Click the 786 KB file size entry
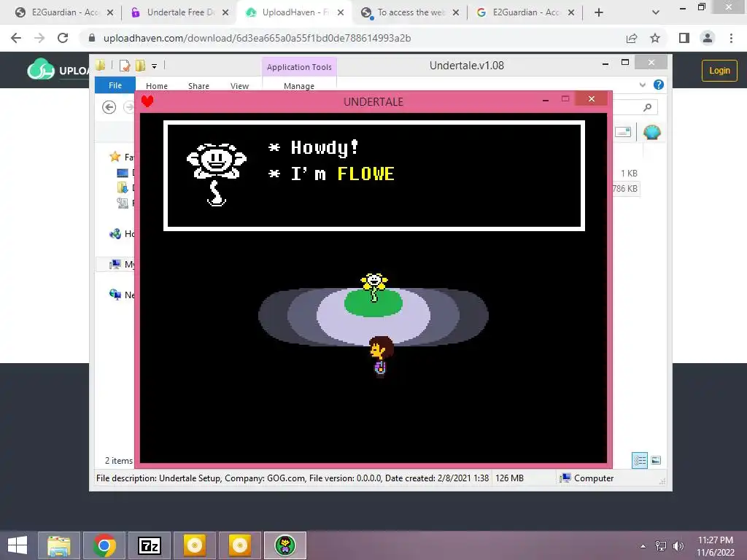This screenshot has width=747, height=560. [x=625, y=189]
